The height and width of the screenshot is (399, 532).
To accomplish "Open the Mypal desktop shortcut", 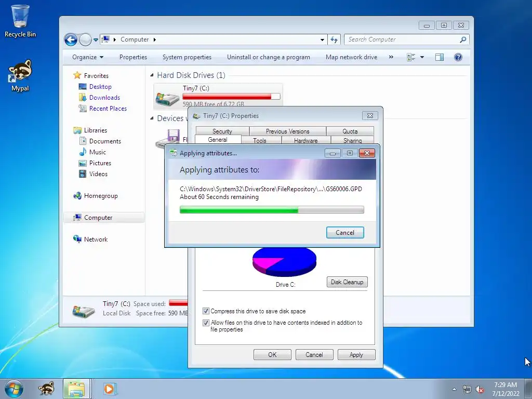I will pyautogui.click(x=20, y=76).
